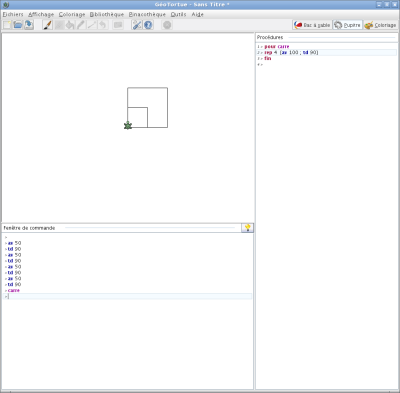Image resolution: width=400 pixels, height=393 pixels.
Task: Click the lightbulb icon in command window
Action: [247, 228]
